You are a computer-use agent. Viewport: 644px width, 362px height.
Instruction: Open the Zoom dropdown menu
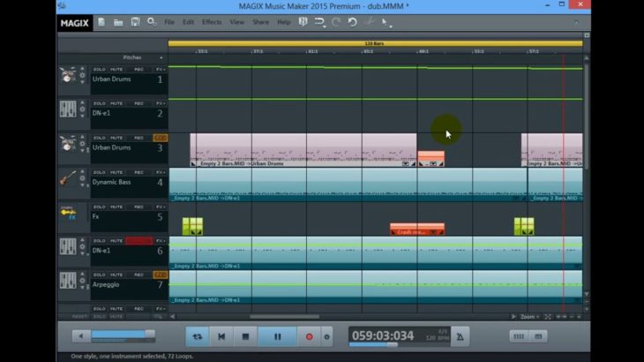coord(530,317)
